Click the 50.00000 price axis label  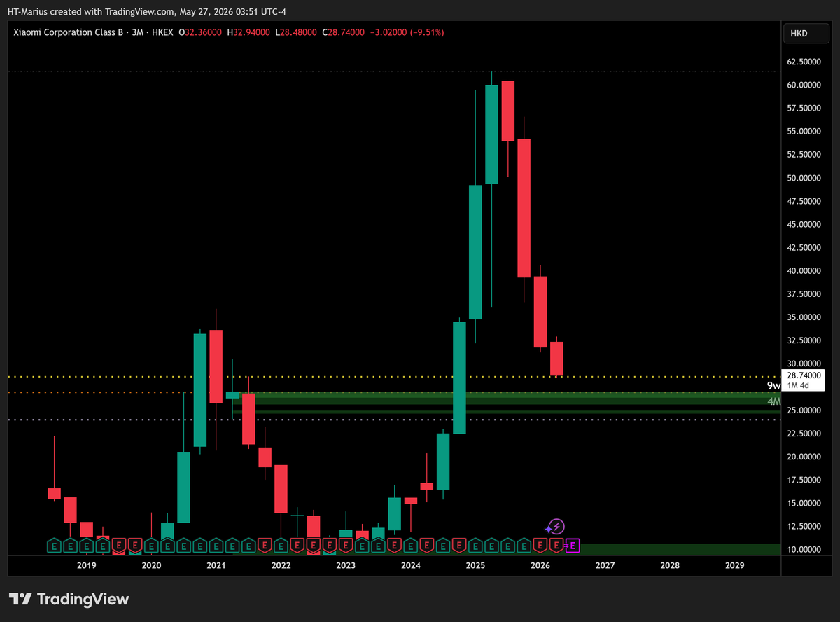[x=804, y=178]
